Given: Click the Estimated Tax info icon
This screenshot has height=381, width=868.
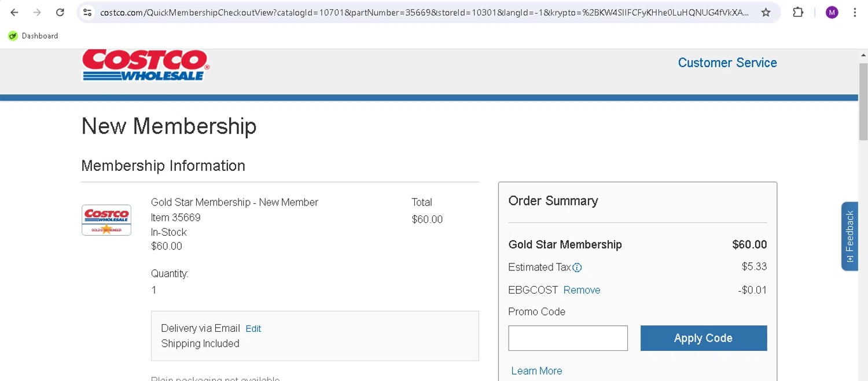Looking at the screenshot, I should click(577, 268).
